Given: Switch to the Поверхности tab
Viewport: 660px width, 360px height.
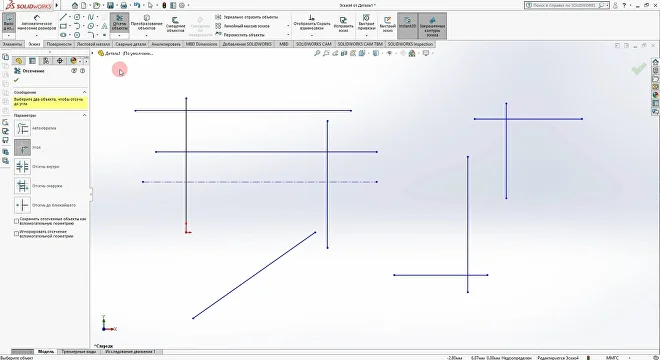Looking at the screenshot, I should pos(59,44).
